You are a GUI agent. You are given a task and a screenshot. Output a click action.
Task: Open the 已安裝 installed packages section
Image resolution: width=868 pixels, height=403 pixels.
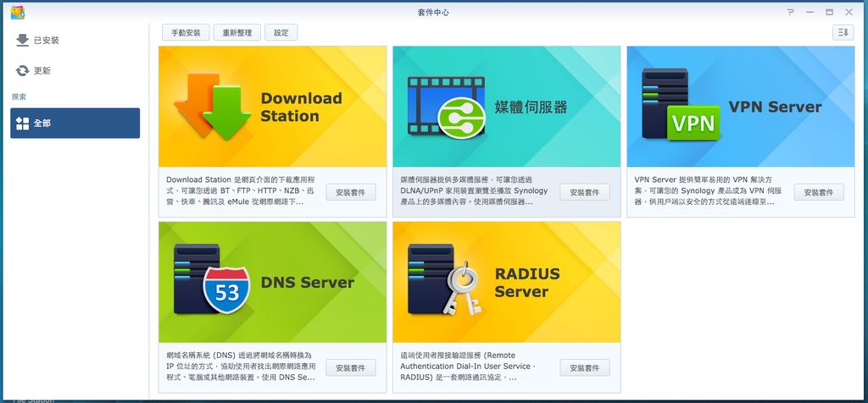point(75,41)
